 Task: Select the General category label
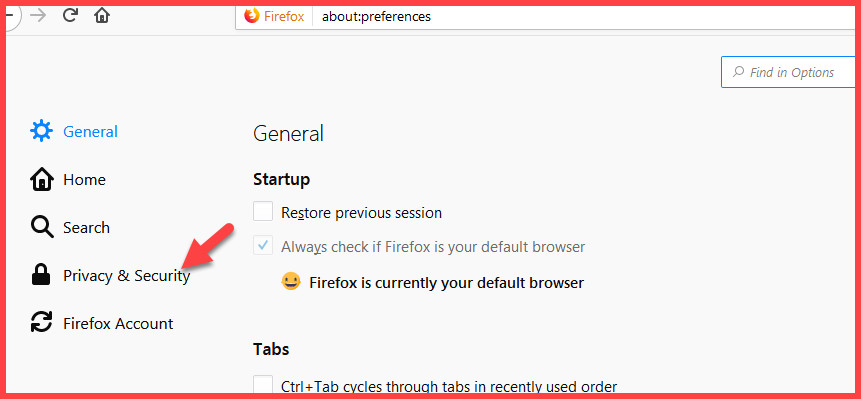point(90,132)
